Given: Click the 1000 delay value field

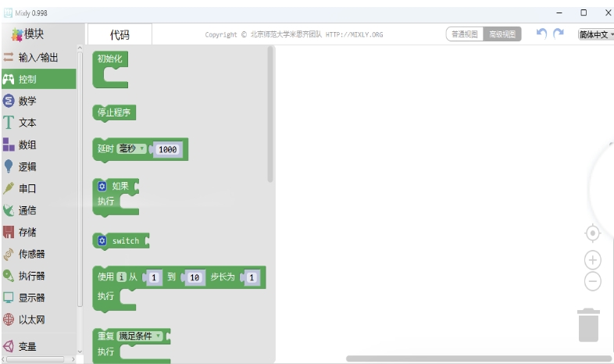Looking at the screenshot, I should coord(168,149).
